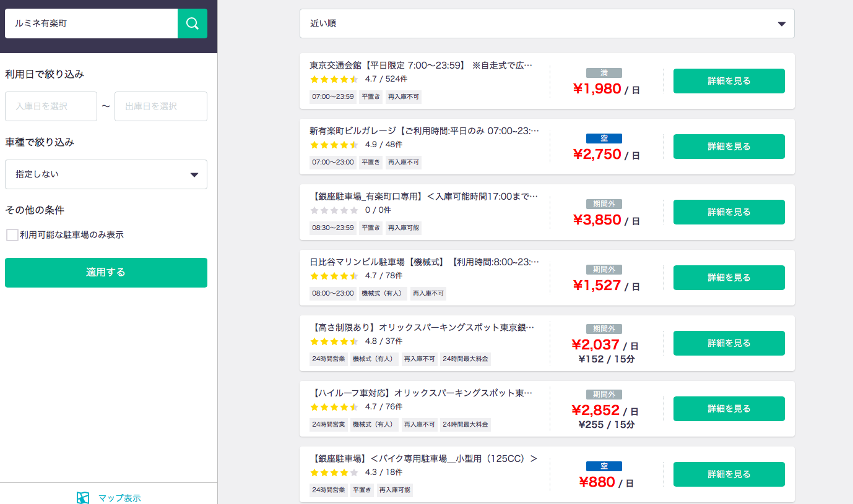Viewport: 853px width, 504px height.
Task: Click the map icon beside マップ表示
Action: coord(83,498)
